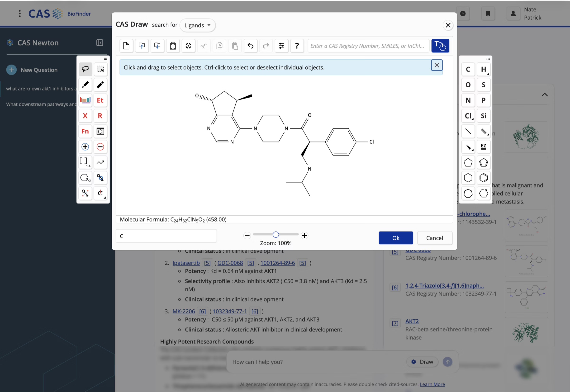The image size is (570, 392).
Task: Dismiss the selection hint banner
Action: pyautogui.click(x=437, y=65)
